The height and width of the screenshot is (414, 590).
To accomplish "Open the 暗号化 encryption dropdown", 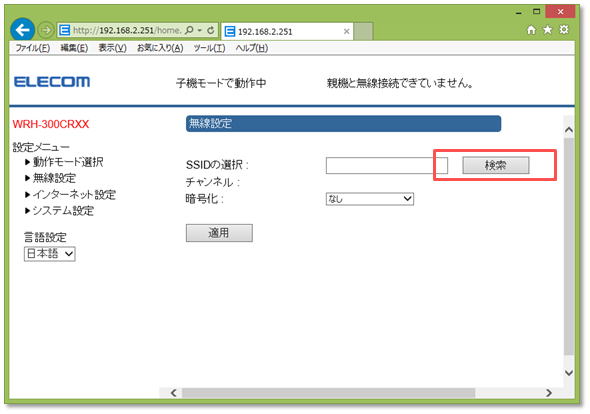I will pyautogui.click(x=370, y=199).
